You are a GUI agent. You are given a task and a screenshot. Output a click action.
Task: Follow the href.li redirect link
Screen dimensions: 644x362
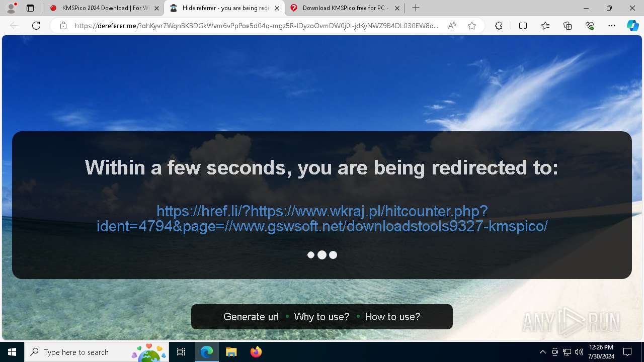(322, 218)
